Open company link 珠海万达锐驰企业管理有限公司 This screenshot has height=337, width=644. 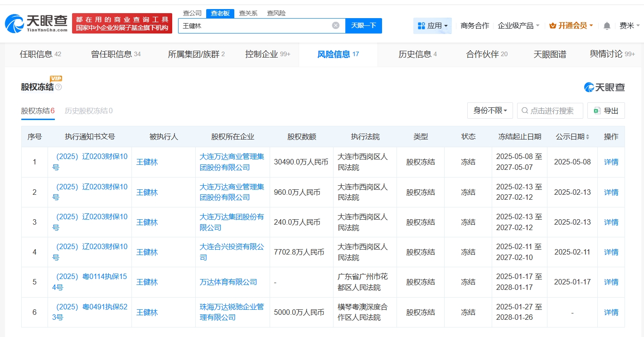(x=232, y=312)
